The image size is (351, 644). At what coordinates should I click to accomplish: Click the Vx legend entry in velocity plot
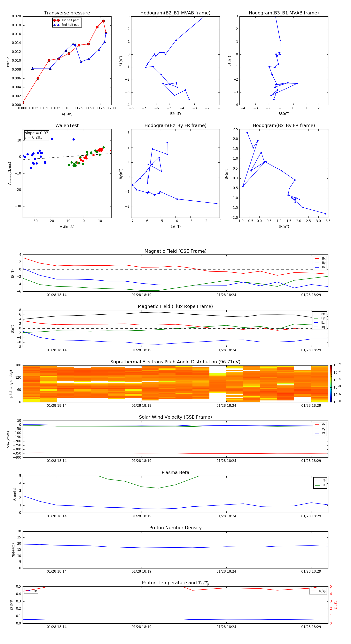tap(320, 424)
